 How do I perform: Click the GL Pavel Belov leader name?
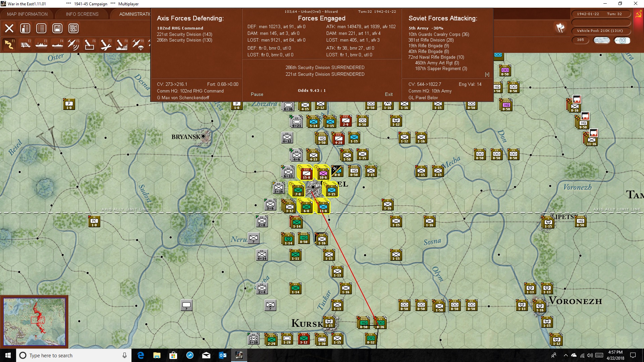click(423, 98)
